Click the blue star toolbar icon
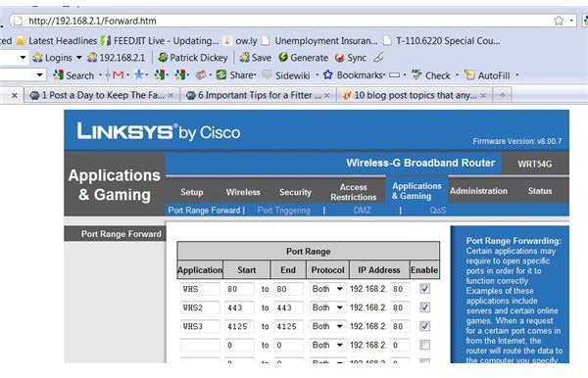This screenshot has height=378, width=588. point(139,75)
